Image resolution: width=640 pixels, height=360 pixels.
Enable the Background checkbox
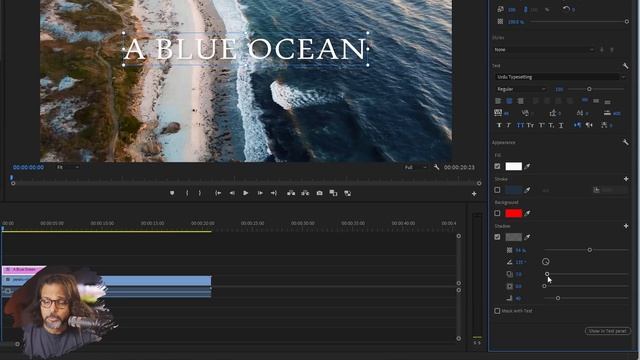click(497, 213)
